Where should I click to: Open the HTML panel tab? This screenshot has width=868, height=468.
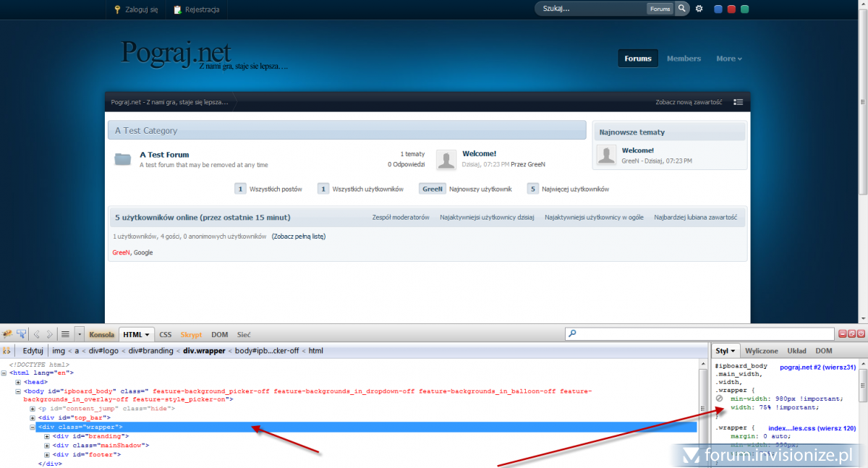coord(137,334)
